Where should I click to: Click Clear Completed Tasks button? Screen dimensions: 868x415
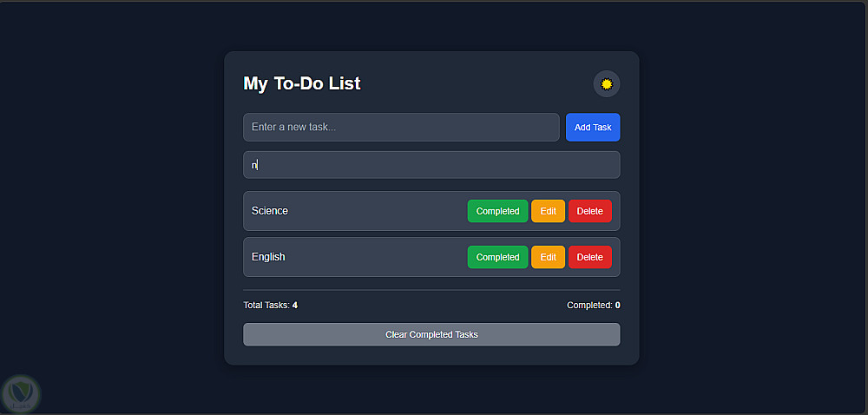(431, 334)
